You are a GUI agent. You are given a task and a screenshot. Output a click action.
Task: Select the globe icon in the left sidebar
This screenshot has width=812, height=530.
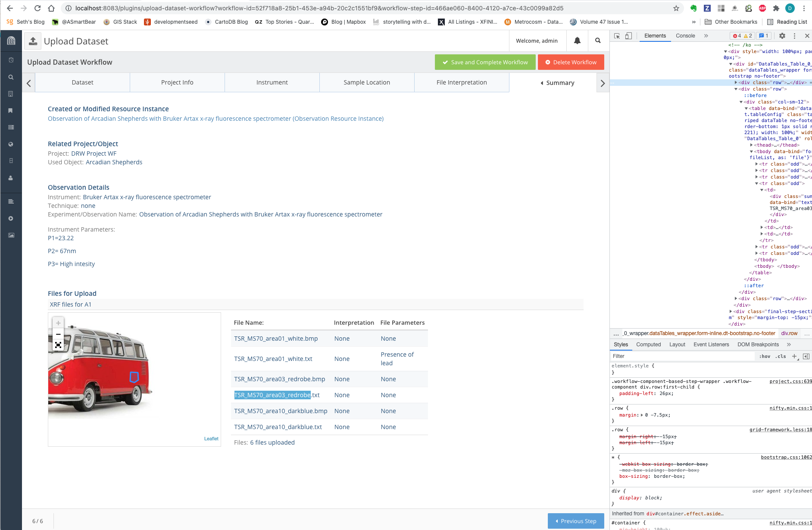pos(11,144)
